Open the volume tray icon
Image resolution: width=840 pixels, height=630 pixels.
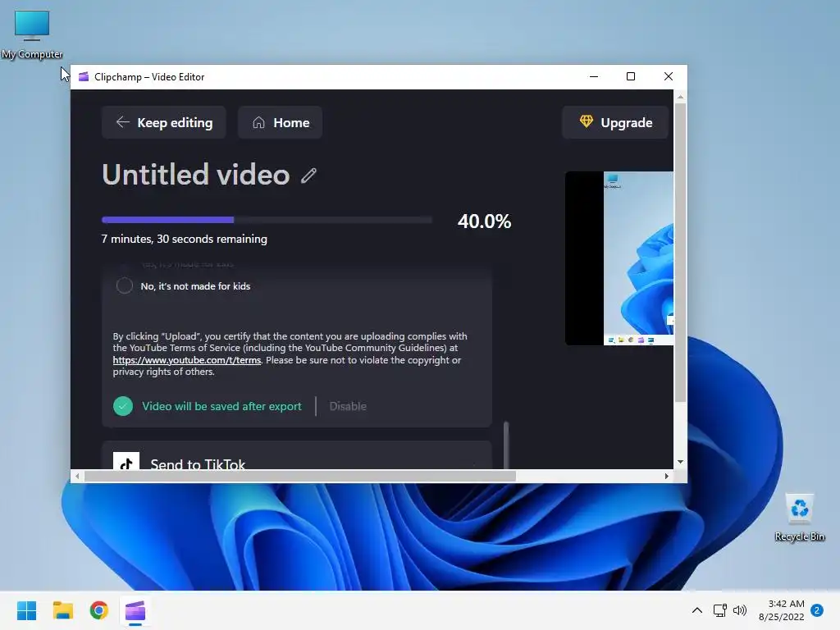click(740, 610)
